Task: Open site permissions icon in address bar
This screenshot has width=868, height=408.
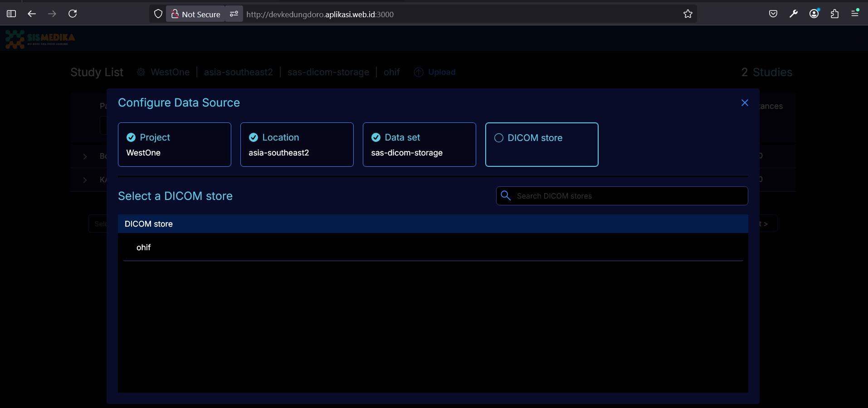Action: pos(234,14)
